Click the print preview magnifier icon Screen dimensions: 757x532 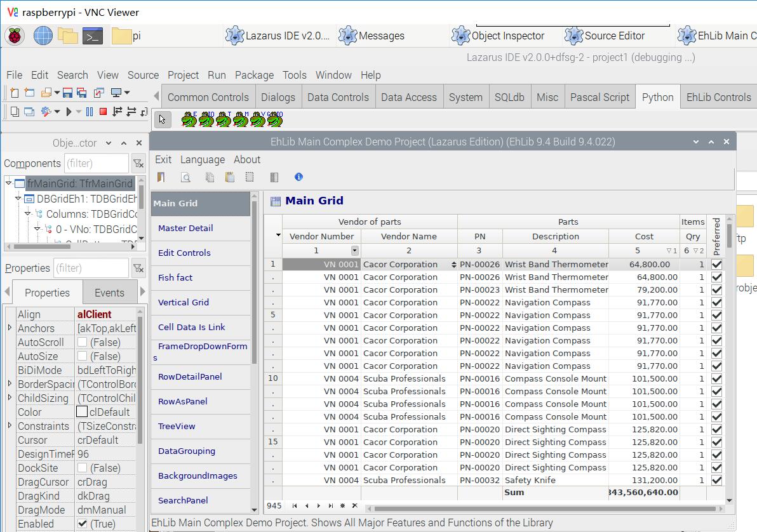tap(185, 177)
